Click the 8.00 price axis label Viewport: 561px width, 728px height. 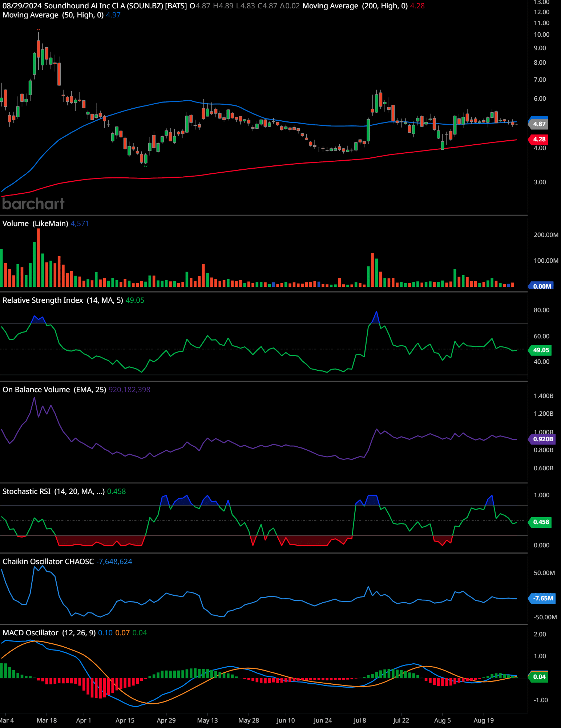[540, 63]
